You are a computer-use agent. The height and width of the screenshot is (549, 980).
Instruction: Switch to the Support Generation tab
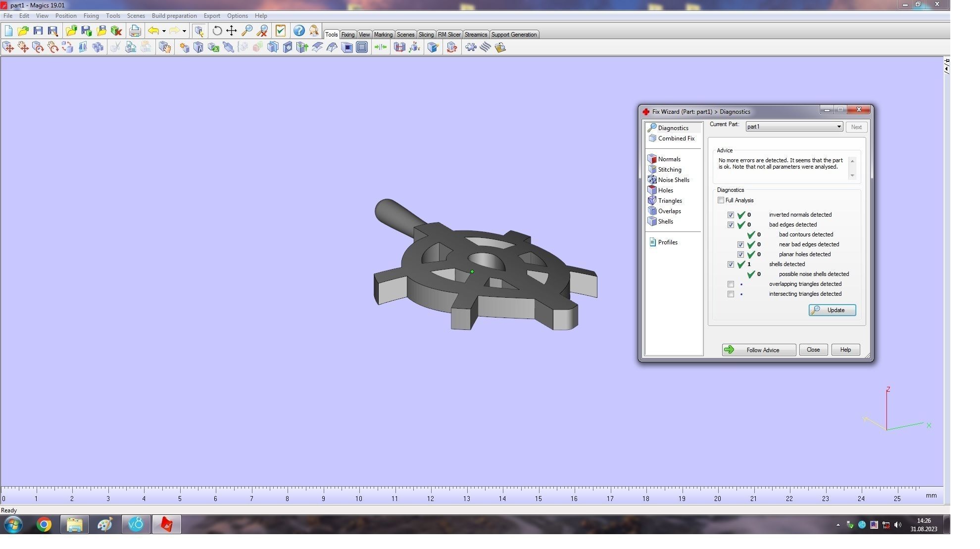point(513,35)
